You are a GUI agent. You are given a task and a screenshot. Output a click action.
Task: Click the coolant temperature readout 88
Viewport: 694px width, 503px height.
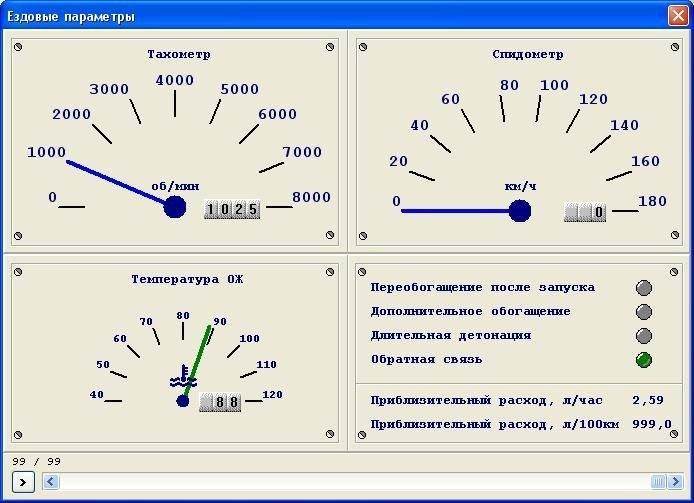221,402
